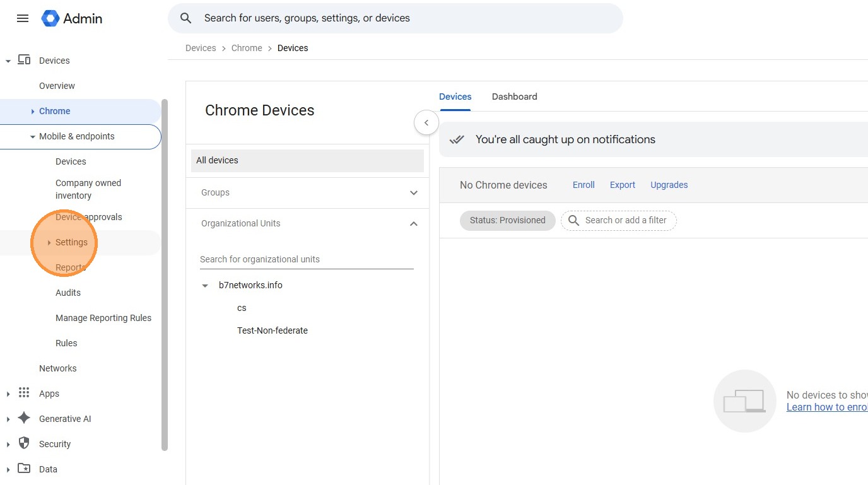Viewport: 868px width, 485px height.
Task: Open Company owned inventory
Action: 88,189
